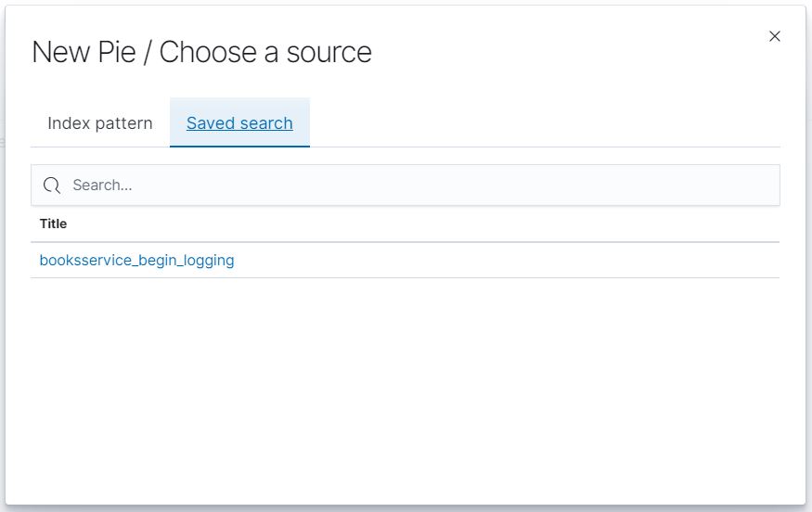This screenshot has height=512, width=812.
Task: Select the Saved search tab
Action: (239, 123)
